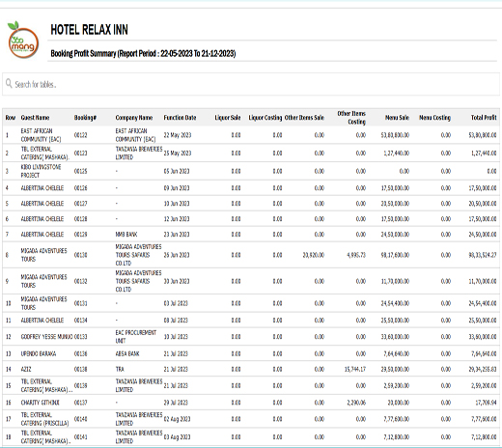
Task: Sort by the Company Name column header
Action: [134, 118]
